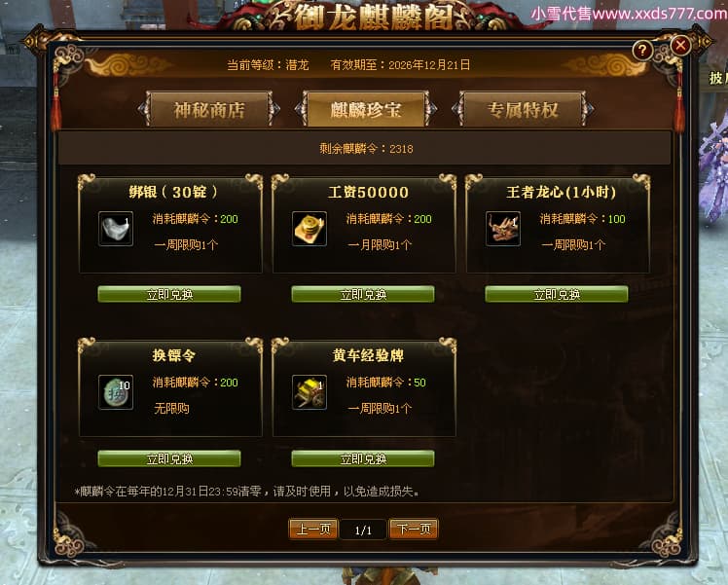This screenshot has width=728, height=585.
Task: Click 立即兑换 under 工资50000
Action: [363, 294]
